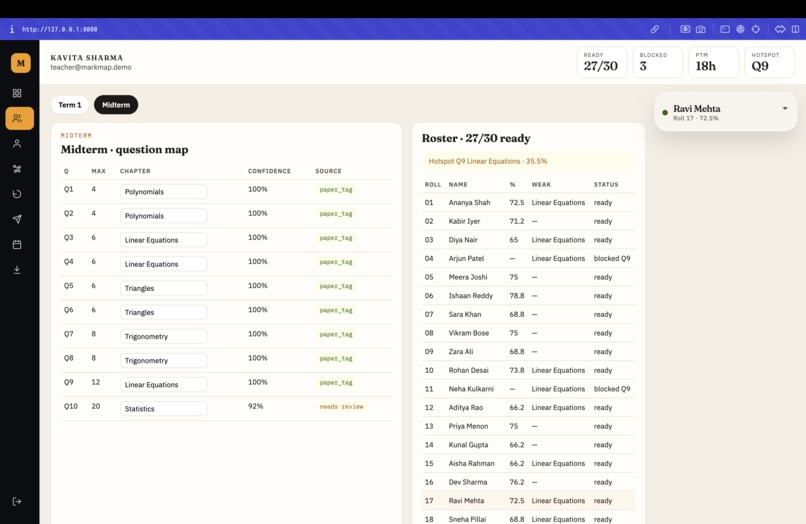Click the Q9 Linear Equations chapter field
This screenshot has width=806, height=524.
point(163,385)
